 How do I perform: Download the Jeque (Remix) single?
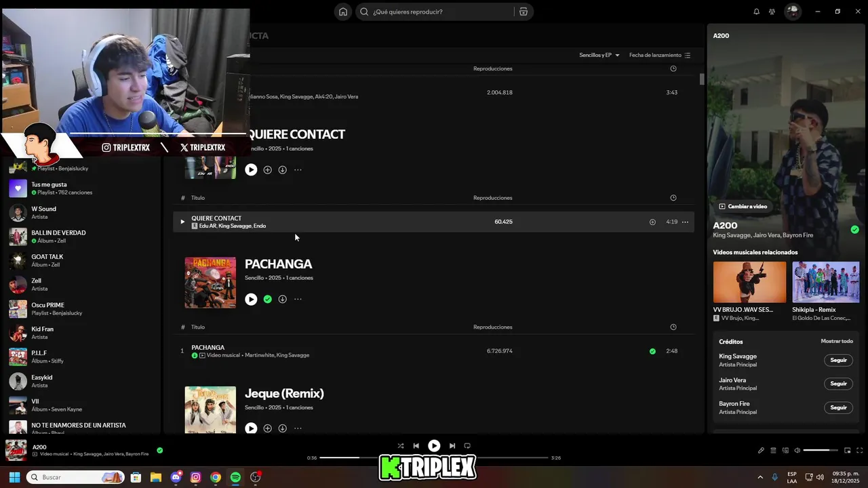coord(282,428)
